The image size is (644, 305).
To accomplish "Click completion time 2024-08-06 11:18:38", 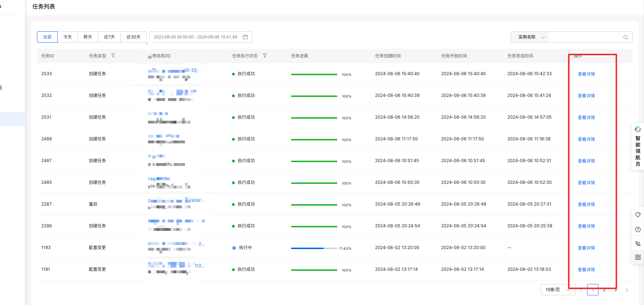I will [x=529, y=139].
